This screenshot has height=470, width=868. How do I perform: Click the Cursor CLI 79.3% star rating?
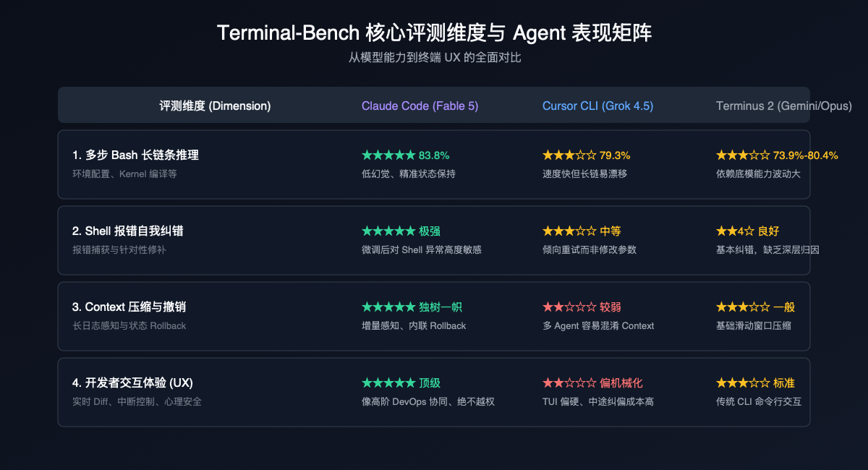coord(586,155)
